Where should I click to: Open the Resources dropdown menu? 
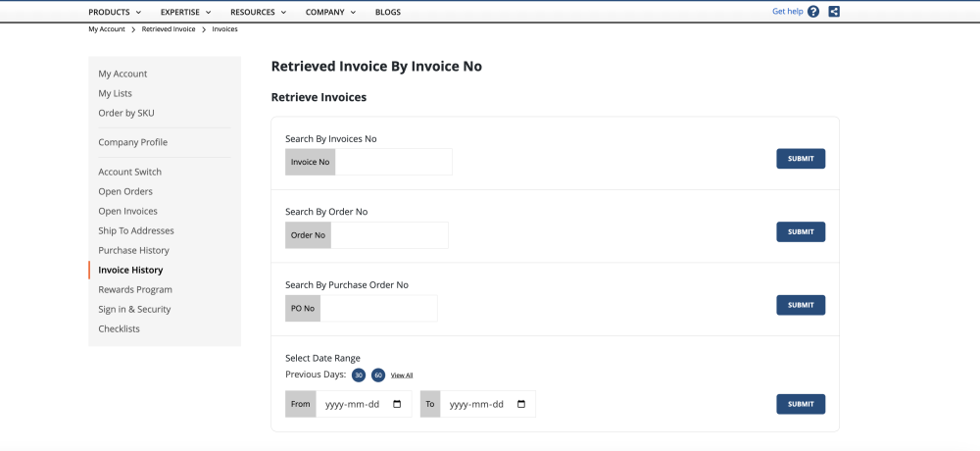pos(258,12)
